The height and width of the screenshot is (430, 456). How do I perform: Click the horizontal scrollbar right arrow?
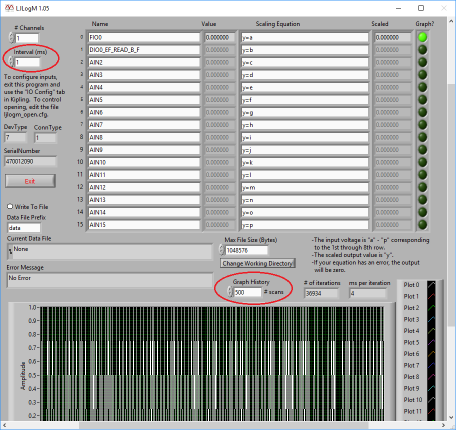click(443, 425)
